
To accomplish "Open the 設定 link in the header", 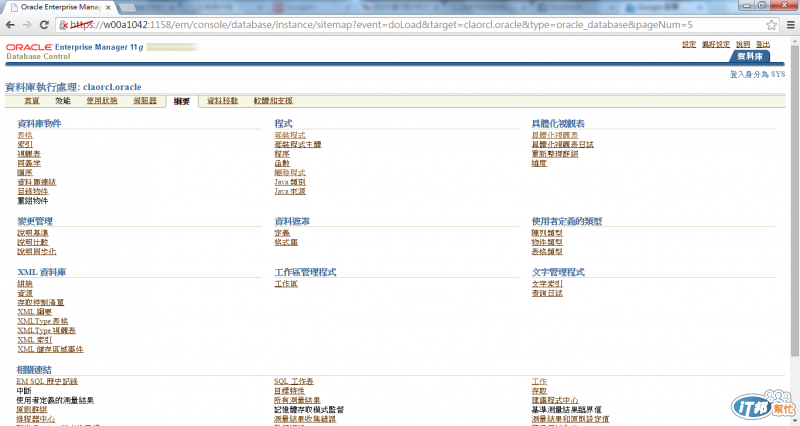I will [x=689, y=44].
